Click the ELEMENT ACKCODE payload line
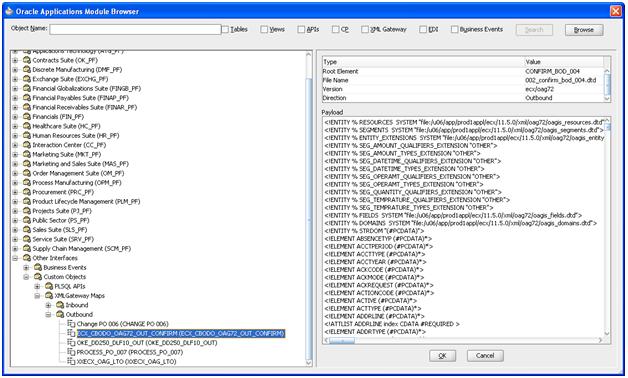628x378 pixels. point(374,269)
